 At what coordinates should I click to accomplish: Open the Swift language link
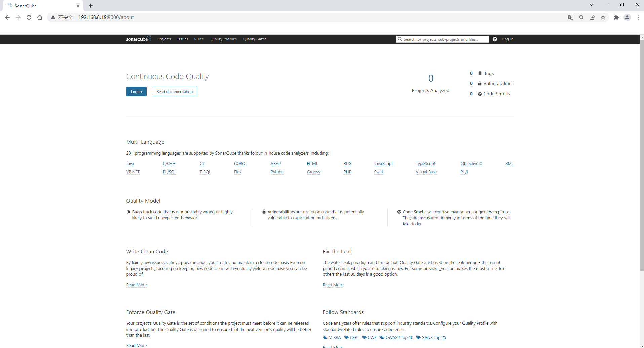[x=379, y=172]
